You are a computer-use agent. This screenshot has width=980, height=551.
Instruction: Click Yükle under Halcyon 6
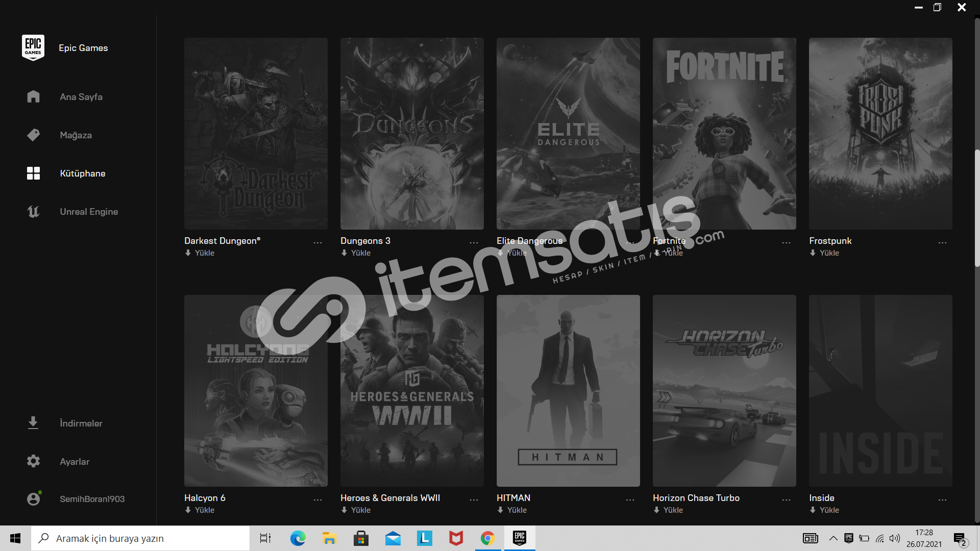tap(200, 510)
